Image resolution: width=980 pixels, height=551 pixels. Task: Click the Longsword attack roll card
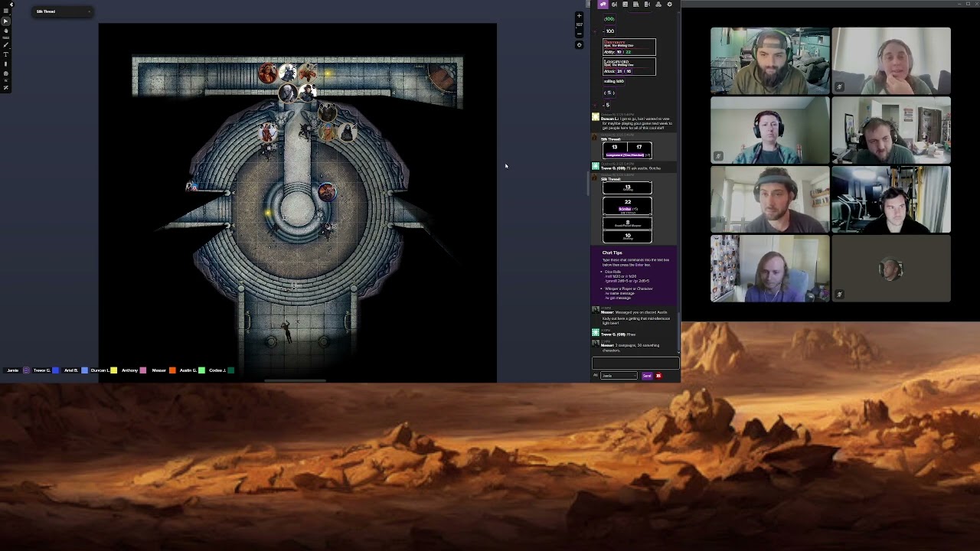pyautogui.click(x=629, y=67)
